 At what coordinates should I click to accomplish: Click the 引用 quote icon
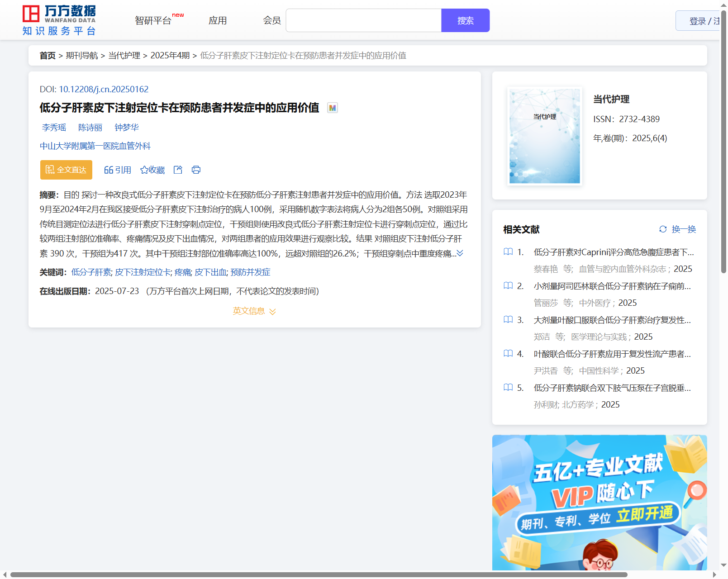[x=109, y=170]
